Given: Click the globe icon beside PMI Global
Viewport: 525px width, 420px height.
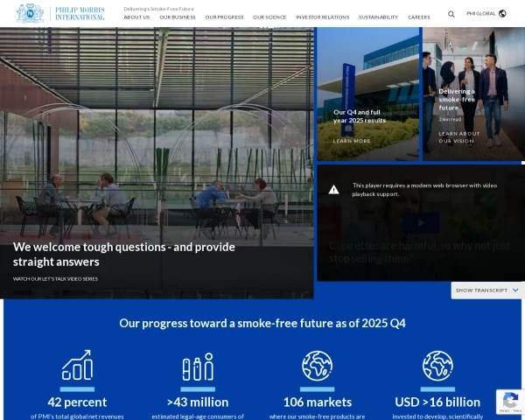Looking at the screenshot, I should (x=502, y=13).
